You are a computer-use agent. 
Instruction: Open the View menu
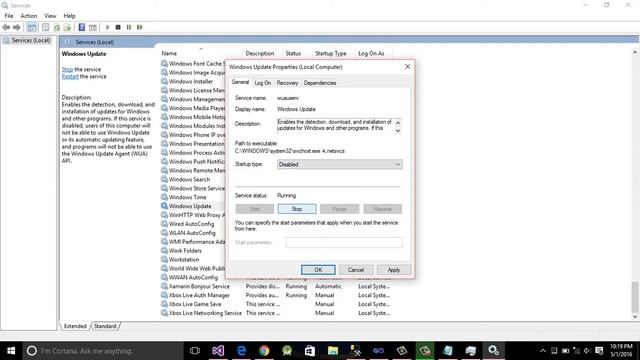(x=50, y=16)
